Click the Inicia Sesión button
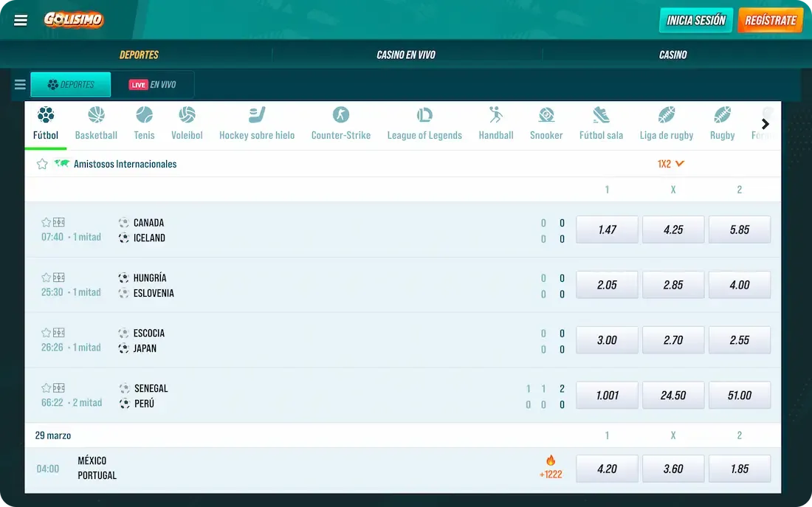This screenshot has width=812, height=507. pyautogui.click(x=696, y=20)
